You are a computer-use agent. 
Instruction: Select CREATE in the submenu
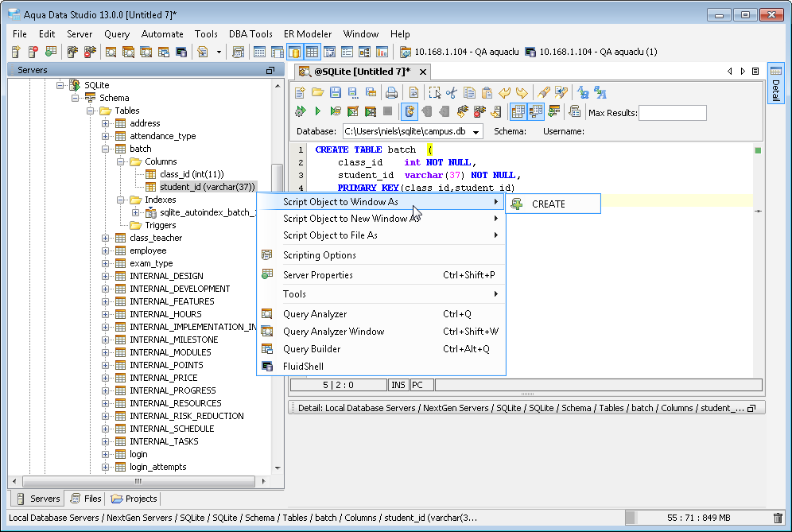point(553,204)
